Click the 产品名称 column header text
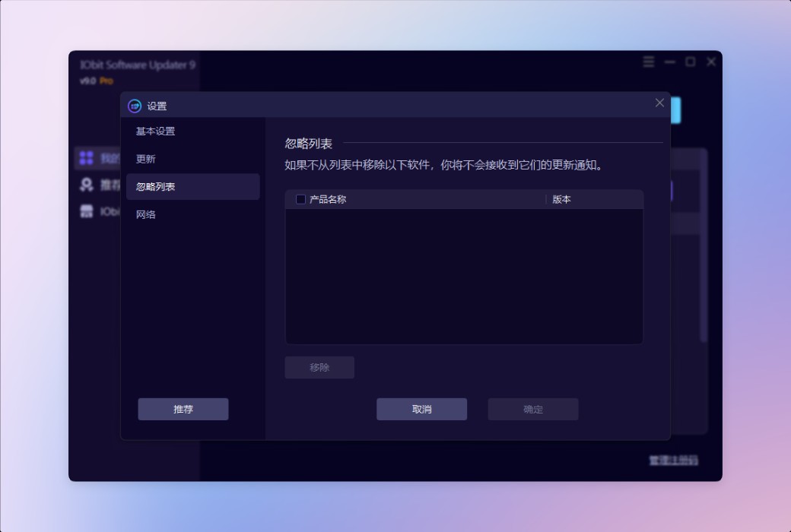 [x=328, y=199]
